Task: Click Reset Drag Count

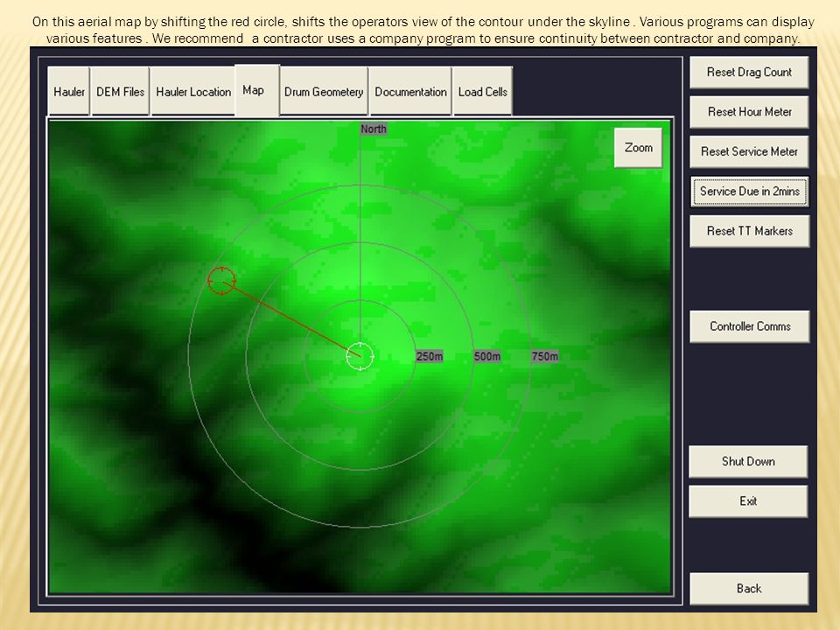Action: [x=749, y=73]
